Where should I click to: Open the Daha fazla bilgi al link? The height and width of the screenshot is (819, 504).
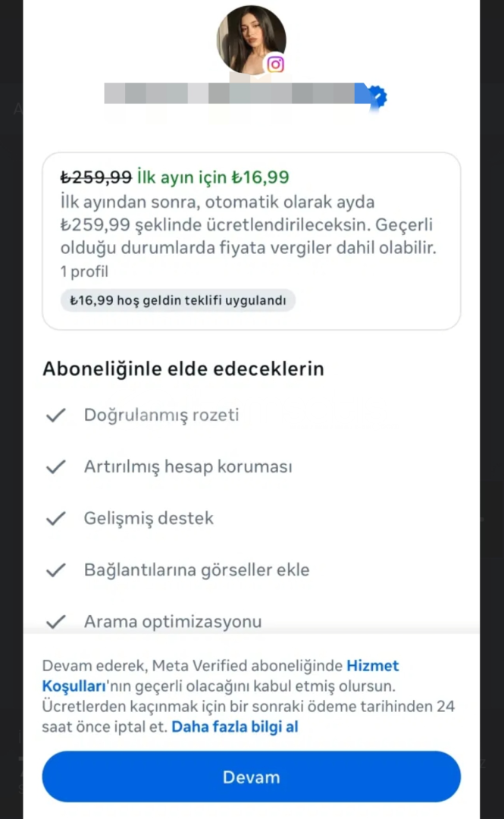[235, 727]
